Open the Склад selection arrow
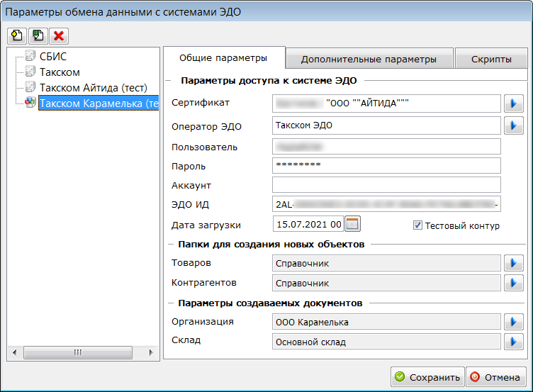Viewport: 533px width, 392px height. [514, 342]
